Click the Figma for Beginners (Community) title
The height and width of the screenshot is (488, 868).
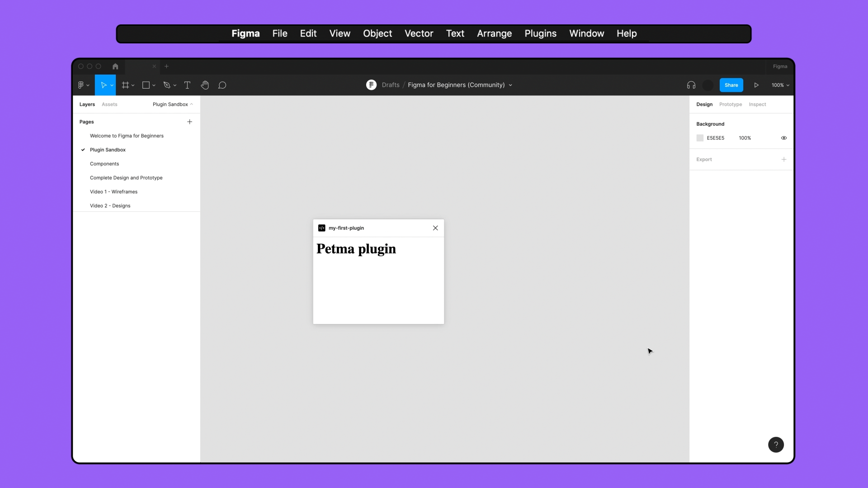[x=456, y=85]
